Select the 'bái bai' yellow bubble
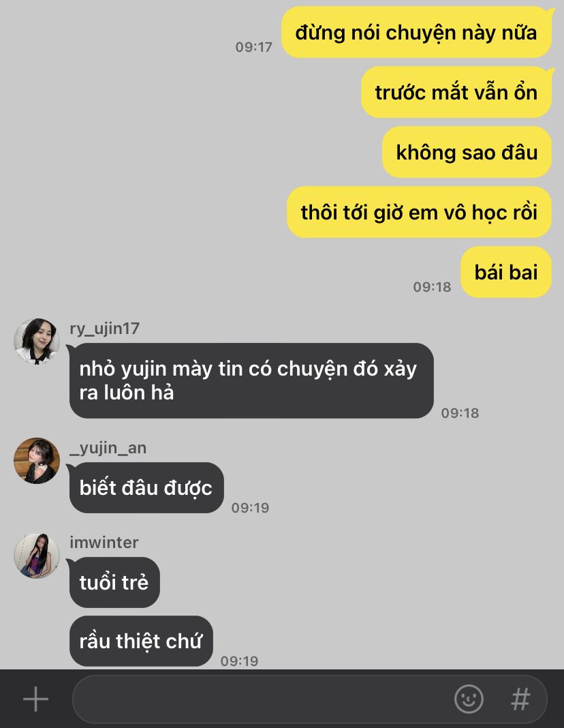 pyautogui.click(x=506, y=272)
